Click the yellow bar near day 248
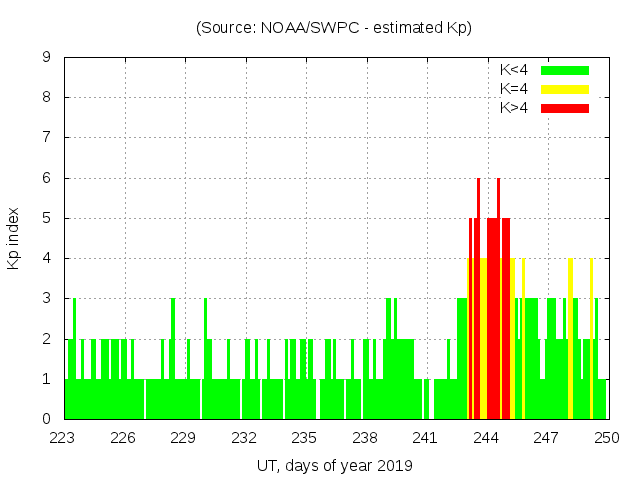Image resolution: width=640 pixels, height=480 pixels. point(571,340)
